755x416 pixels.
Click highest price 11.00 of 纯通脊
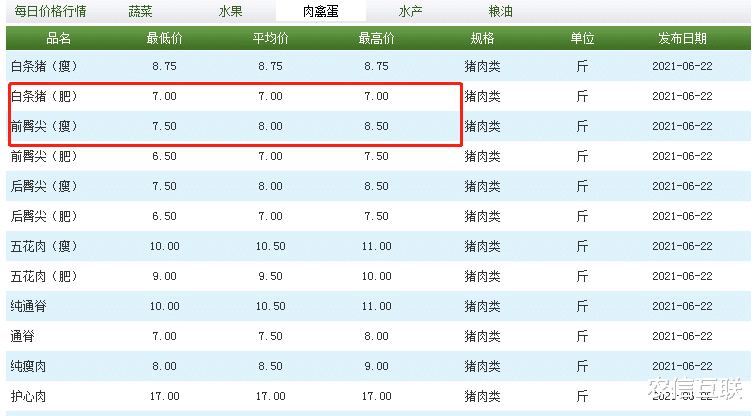point(377,306)
